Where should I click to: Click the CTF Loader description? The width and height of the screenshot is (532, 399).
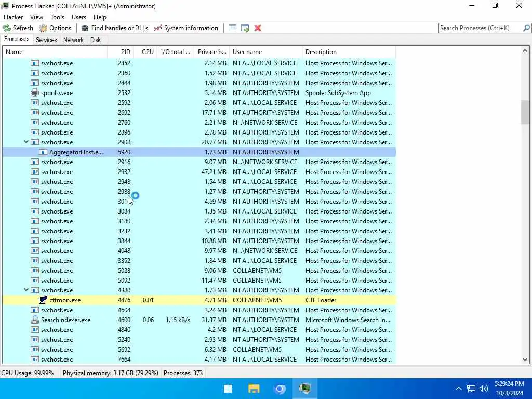coord(321,300)
